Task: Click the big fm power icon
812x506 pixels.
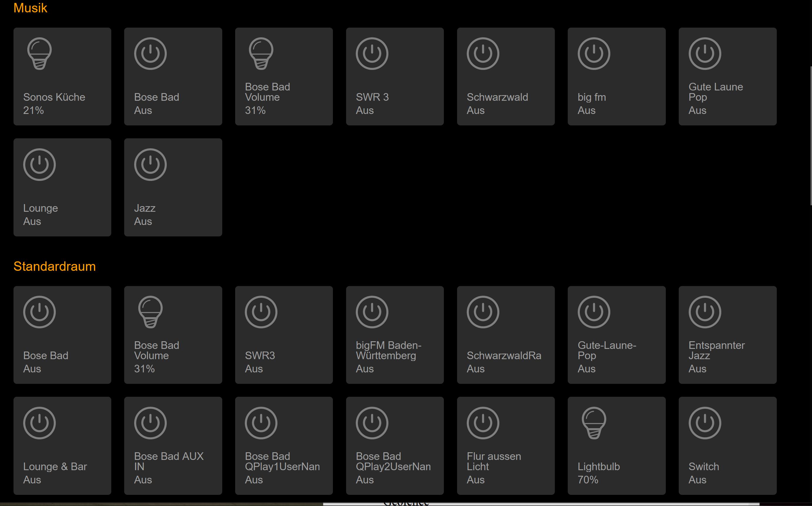Action: coord(594,53)
